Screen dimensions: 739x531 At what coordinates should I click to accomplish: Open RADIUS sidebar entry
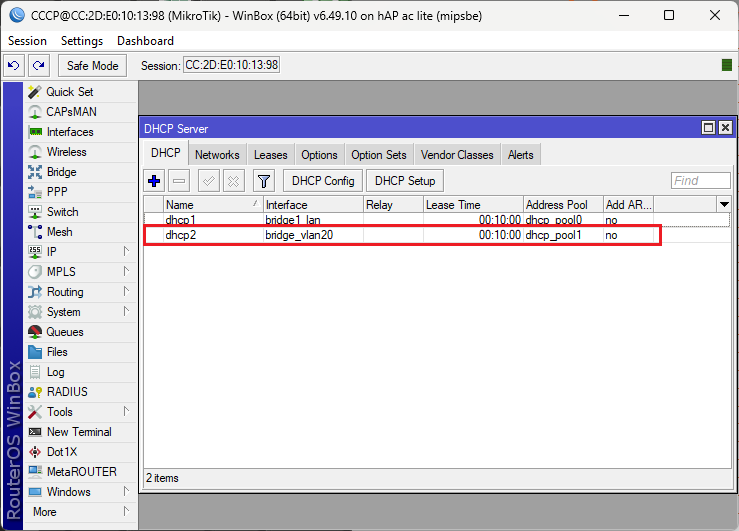(x=80, y=392)
